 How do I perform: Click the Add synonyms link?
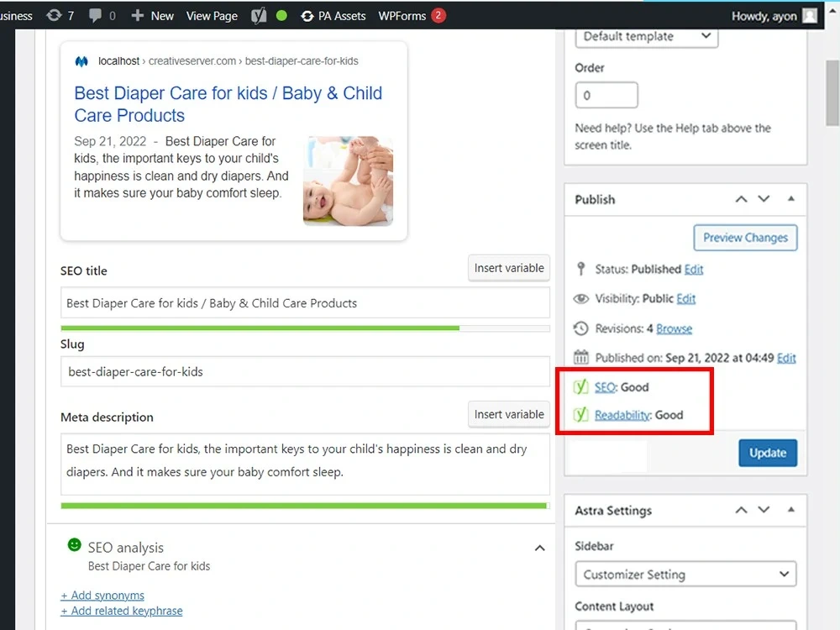coord(102,596)
